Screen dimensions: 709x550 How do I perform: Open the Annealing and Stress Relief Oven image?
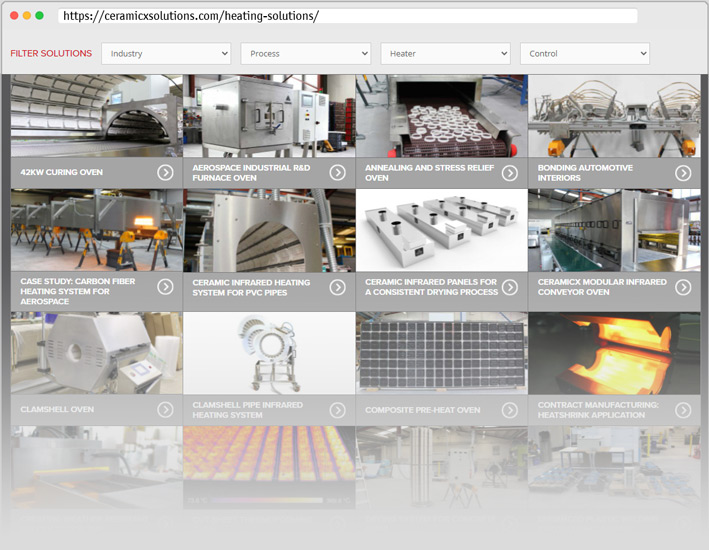[x=441, y=116]
